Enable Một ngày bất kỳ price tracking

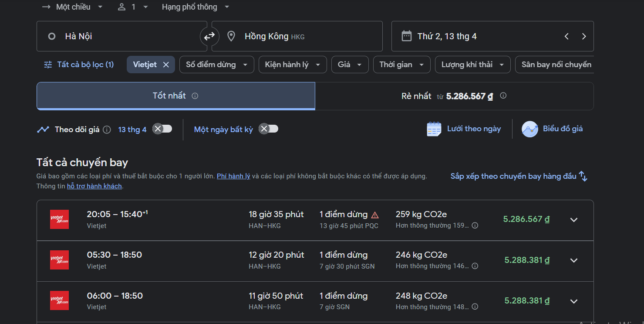click(x=268, y=129)
